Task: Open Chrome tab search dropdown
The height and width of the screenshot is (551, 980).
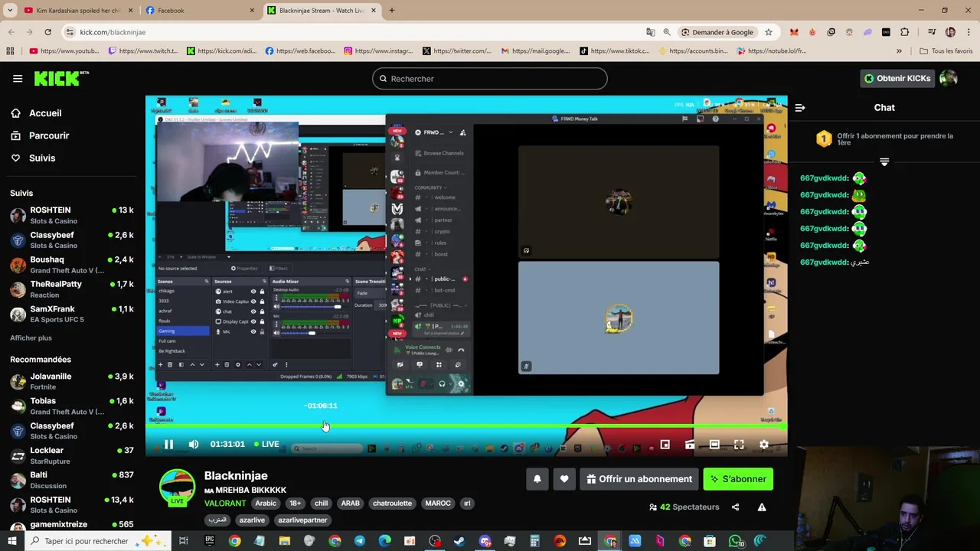Action: [10, 11]
